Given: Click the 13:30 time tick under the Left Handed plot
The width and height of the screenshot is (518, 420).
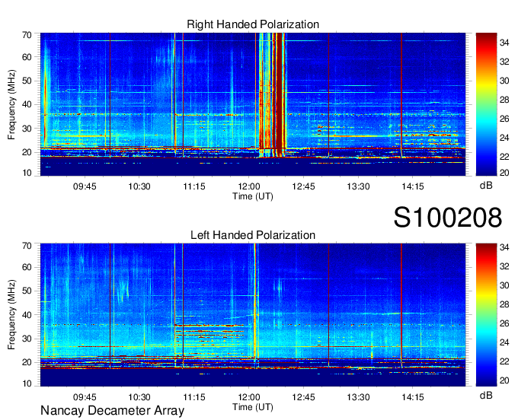Looking at the screenshot, I should pos(358,397).
